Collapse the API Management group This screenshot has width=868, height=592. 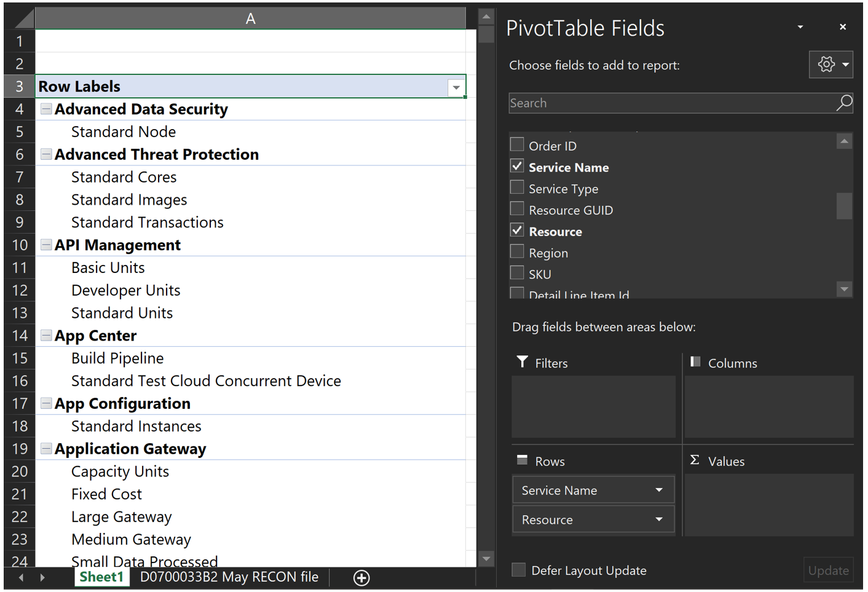coord(46,245)
